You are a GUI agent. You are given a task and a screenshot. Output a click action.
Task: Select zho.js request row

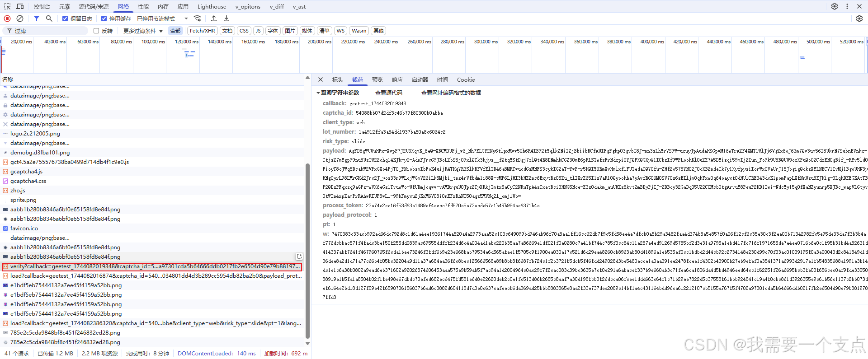tap(152, 191)
